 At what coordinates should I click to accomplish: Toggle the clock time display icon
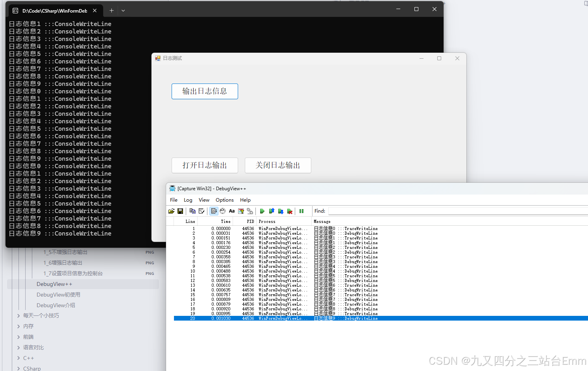(223, 211)
